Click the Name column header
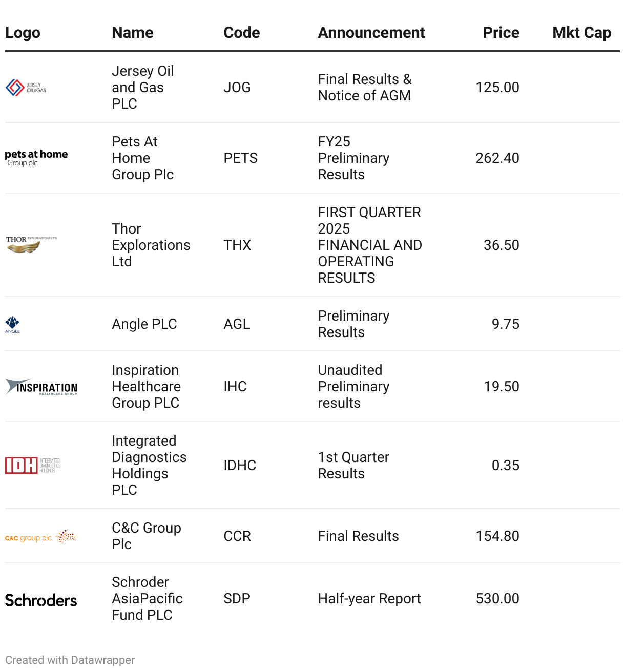This screenshot has width=625, height=672. pos(133,33)
